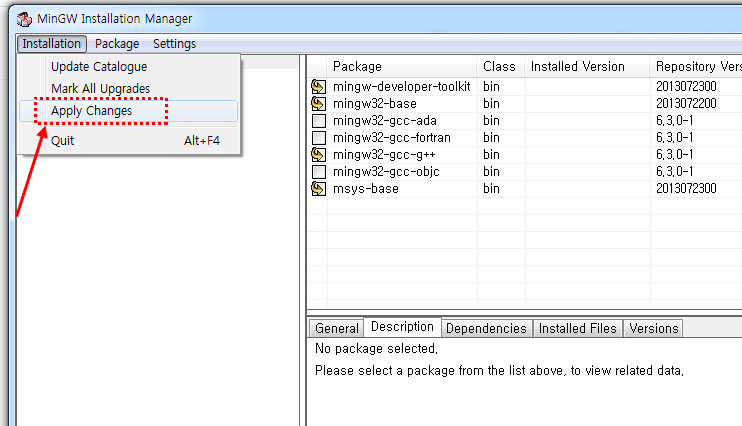Switch to the Description tab
The width and height of the screenshot is (742, 426).
(402, 327)
